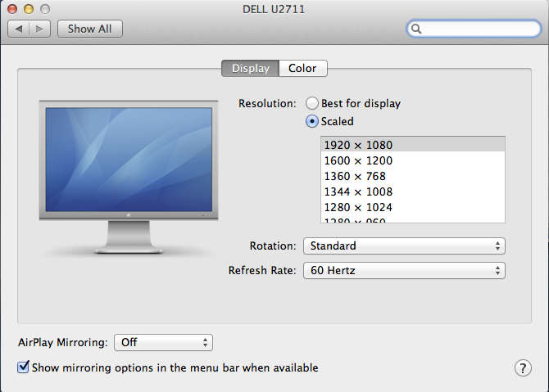Choose 1344 × 1008 resolution
The height and width of the screenshot is (392, 549).
[x=413, y=191]
